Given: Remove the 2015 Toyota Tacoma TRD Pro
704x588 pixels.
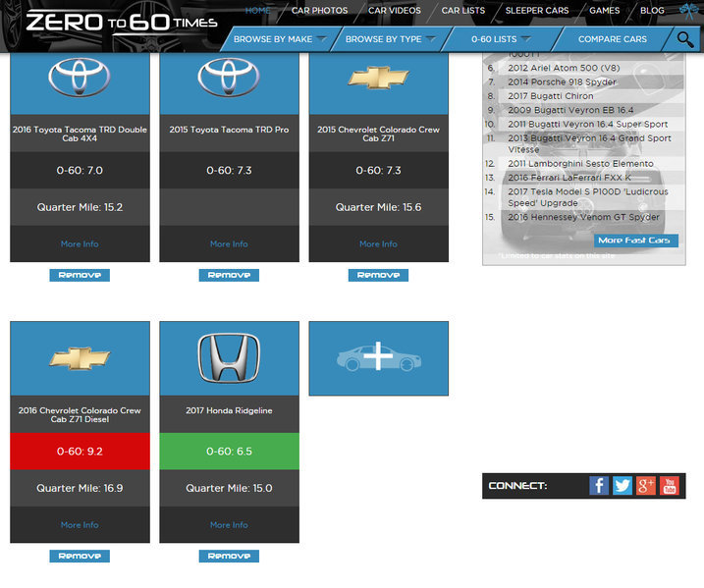Looking at the screenshot, I should pos(229,275).
